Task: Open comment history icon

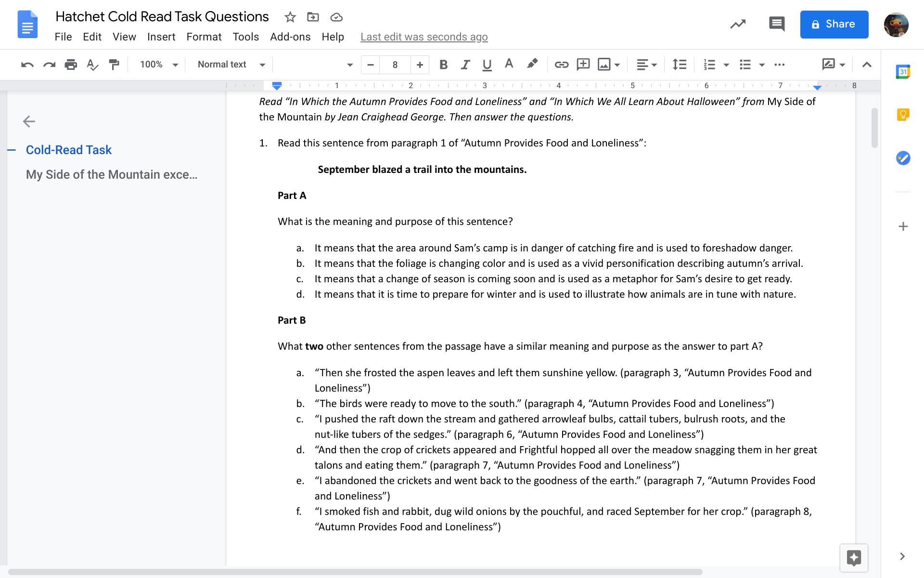Action: pos(776,24)
